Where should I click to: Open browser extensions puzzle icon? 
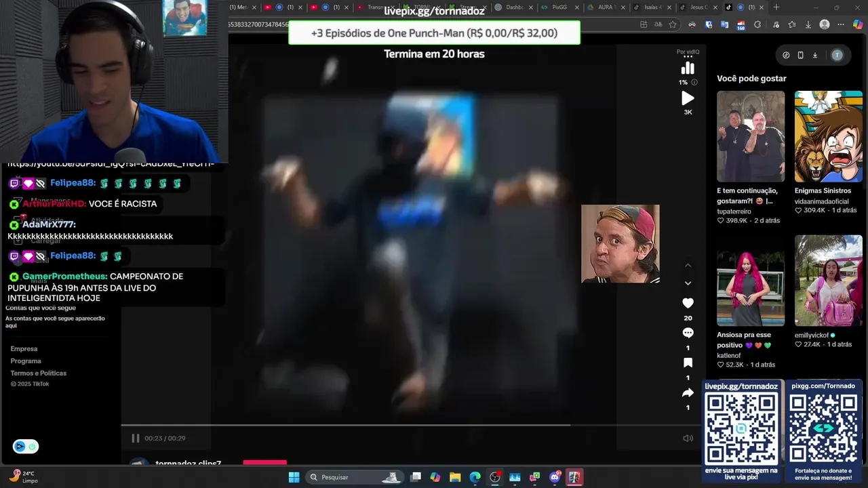tap(757, 24)
